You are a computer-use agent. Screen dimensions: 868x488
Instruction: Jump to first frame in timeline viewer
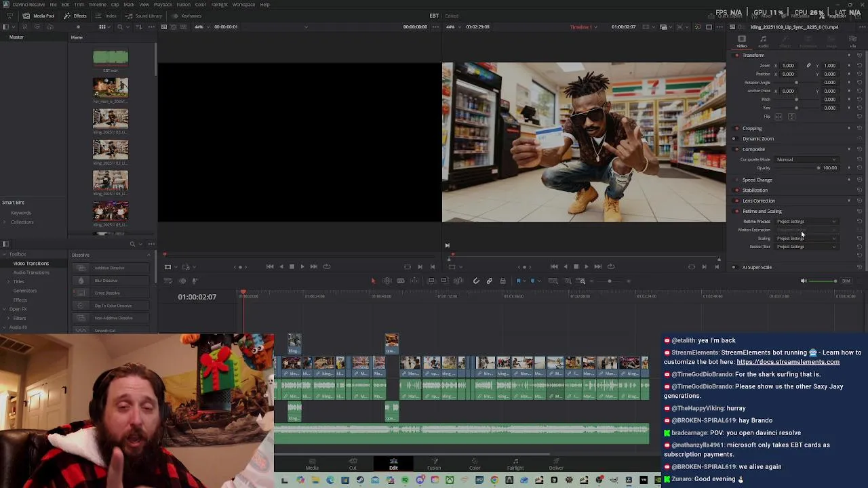554,266
